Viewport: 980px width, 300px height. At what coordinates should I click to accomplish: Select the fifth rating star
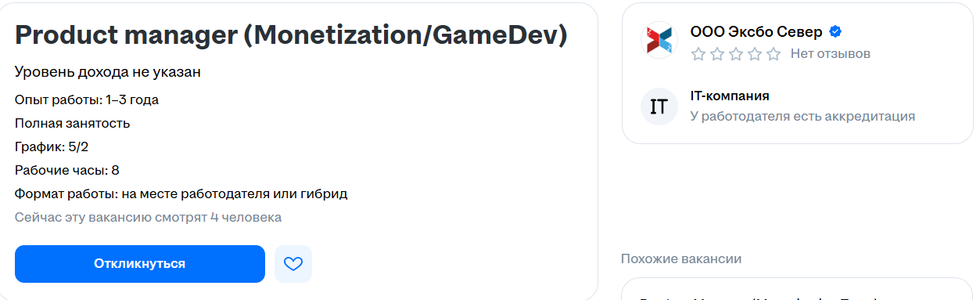click(x=774, y=54)
